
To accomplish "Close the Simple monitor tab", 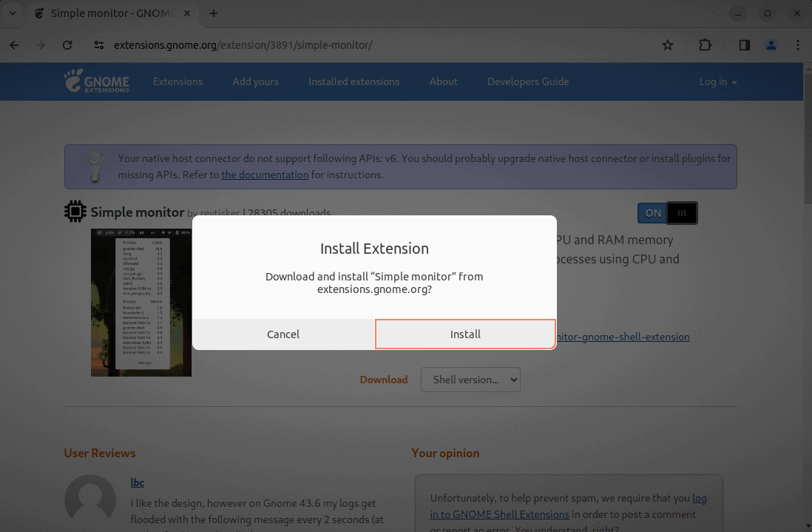I will 187,13.
